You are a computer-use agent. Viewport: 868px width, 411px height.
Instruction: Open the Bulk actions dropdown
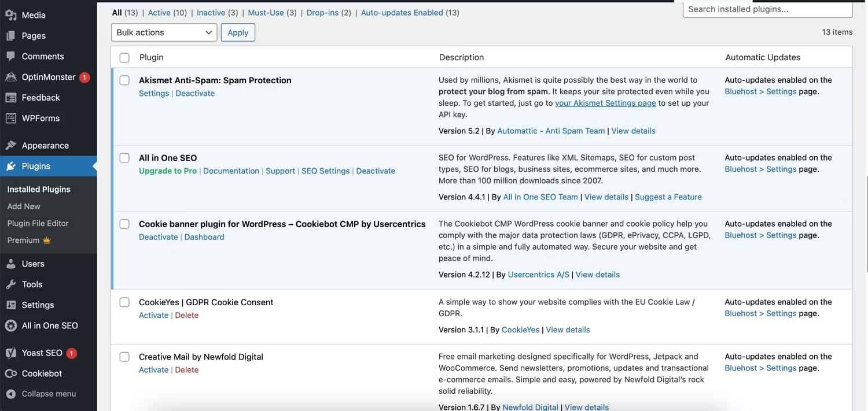164,32
